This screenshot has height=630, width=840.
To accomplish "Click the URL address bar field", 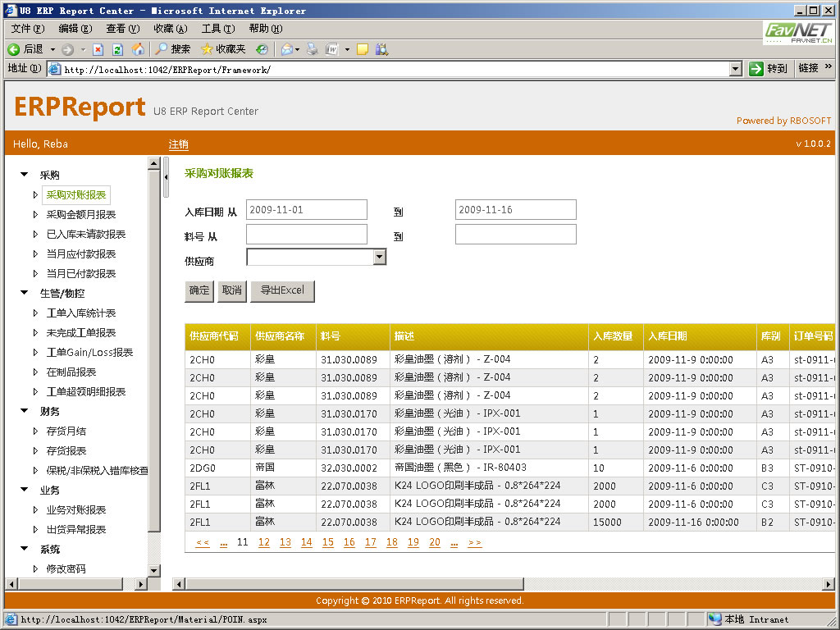I will pyautogui.click(x=395, y=69).
